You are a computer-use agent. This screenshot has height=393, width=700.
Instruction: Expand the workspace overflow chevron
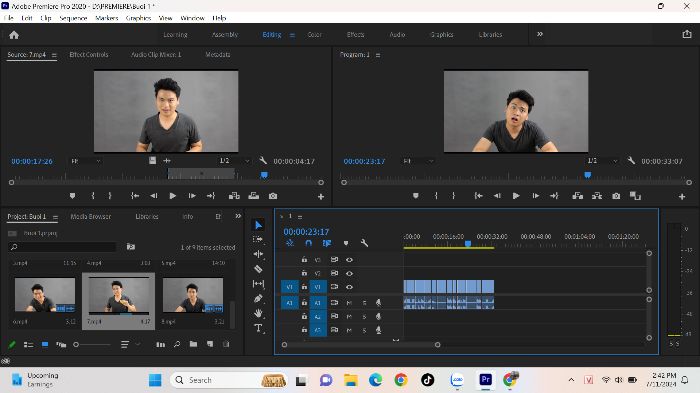540,34
